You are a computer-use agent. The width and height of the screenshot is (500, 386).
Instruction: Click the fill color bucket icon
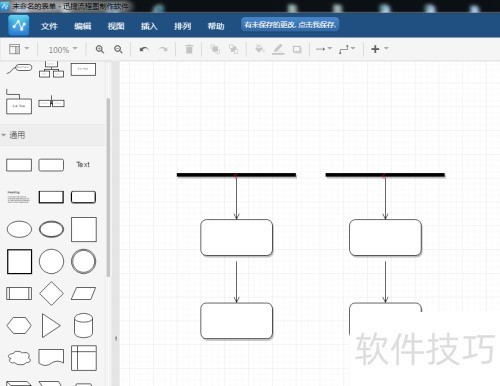[259, 49]
